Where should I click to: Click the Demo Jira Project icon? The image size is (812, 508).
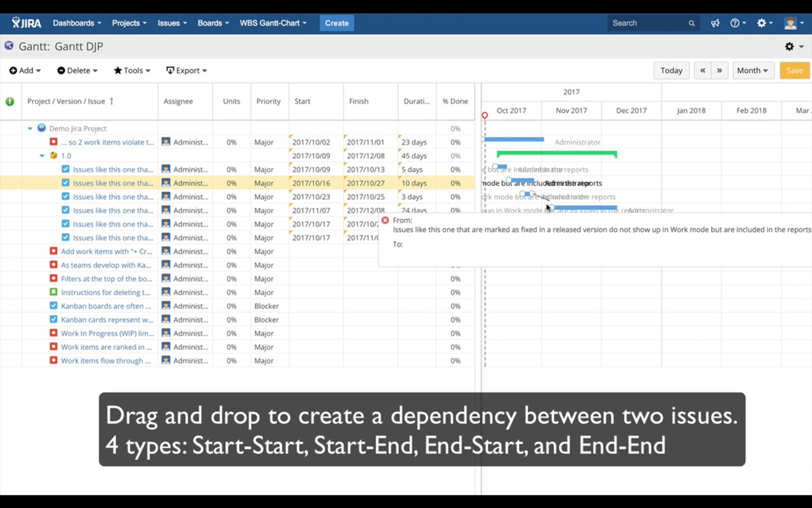pyautogui.click(x=41, y=128)
